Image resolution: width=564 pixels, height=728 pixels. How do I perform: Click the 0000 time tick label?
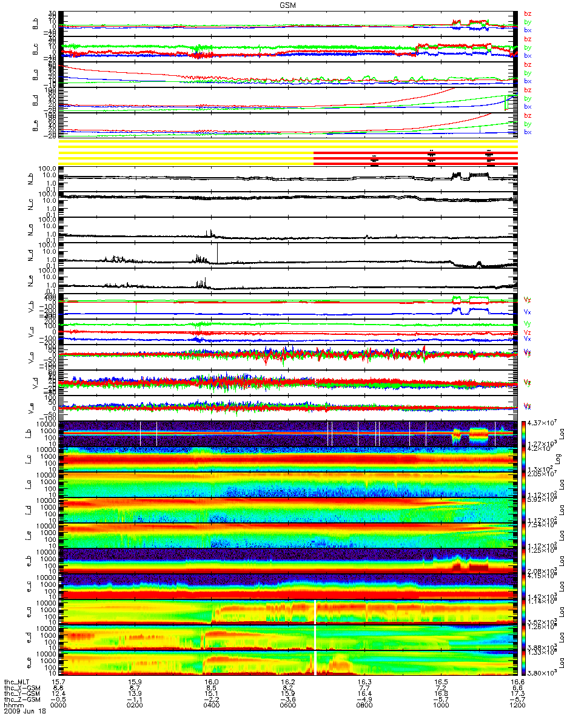59,704
